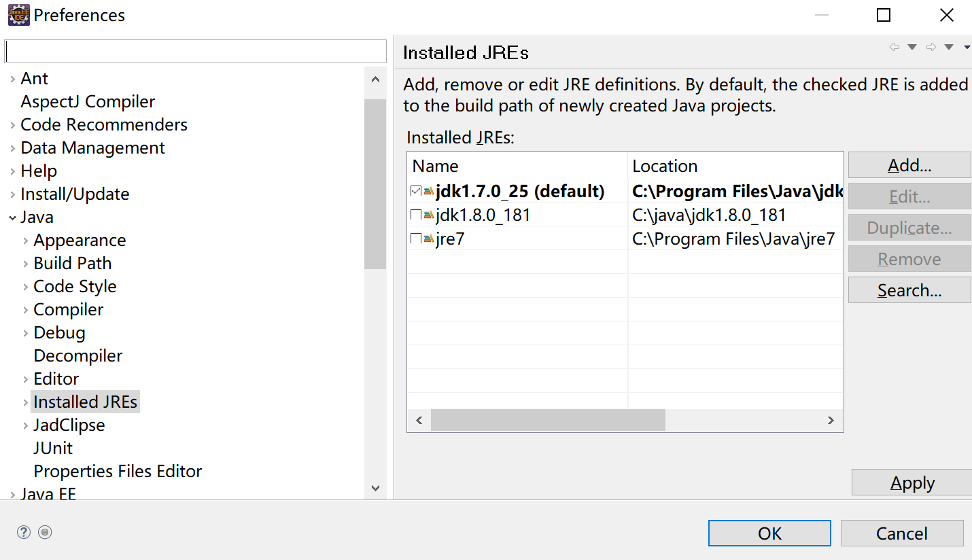
Task: Click the Edit... button
Action: pyautogui.click(x=909, y=196)
